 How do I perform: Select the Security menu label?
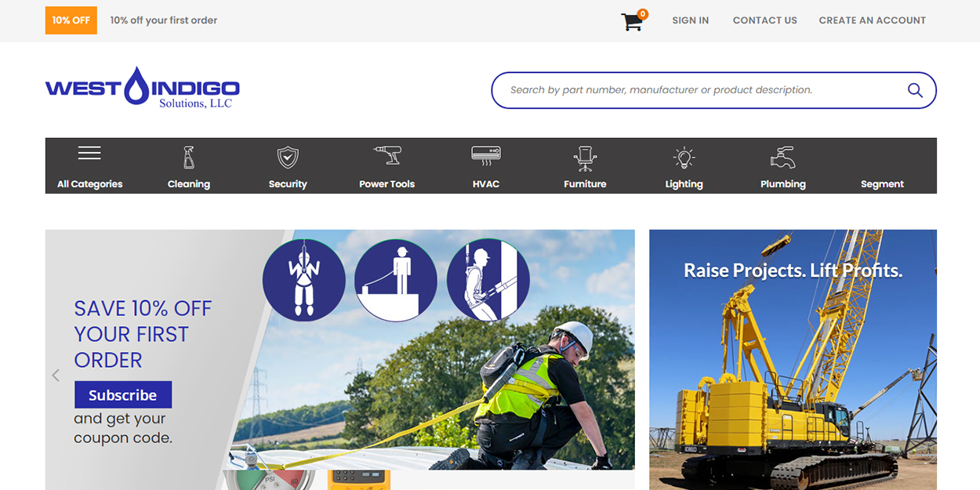(288, 184)
